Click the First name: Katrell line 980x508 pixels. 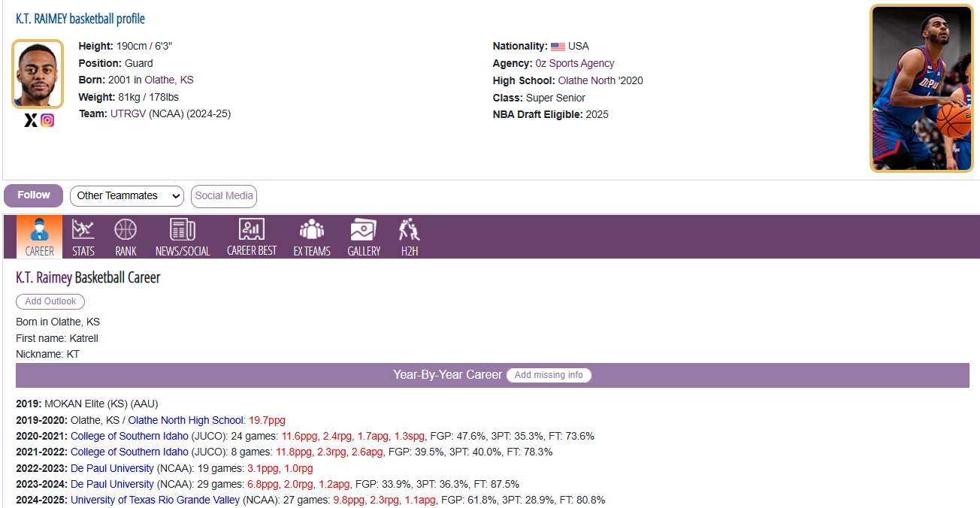[x=57, y=338]
